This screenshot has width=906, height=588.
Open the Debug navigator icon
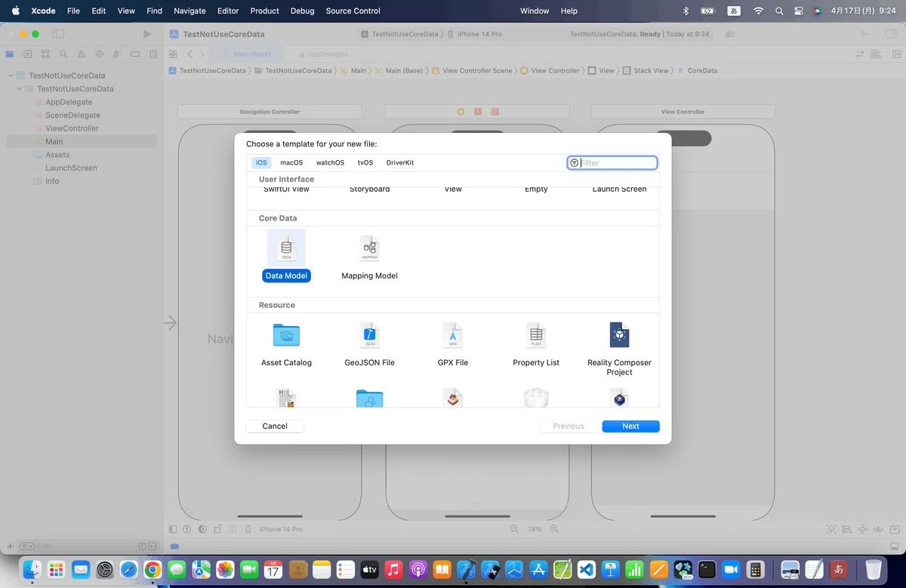[117, 54]
